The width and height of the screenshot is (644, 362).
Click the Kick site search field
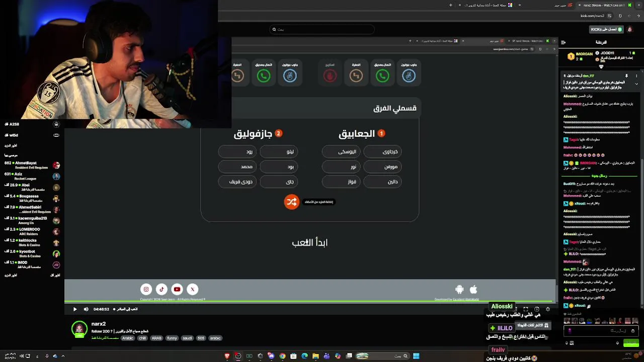pyautogui.click(x=322, y=29)
